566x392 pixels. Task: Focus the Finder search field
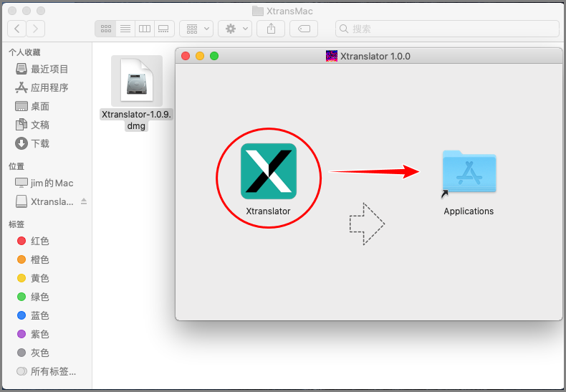pos(447,29)
